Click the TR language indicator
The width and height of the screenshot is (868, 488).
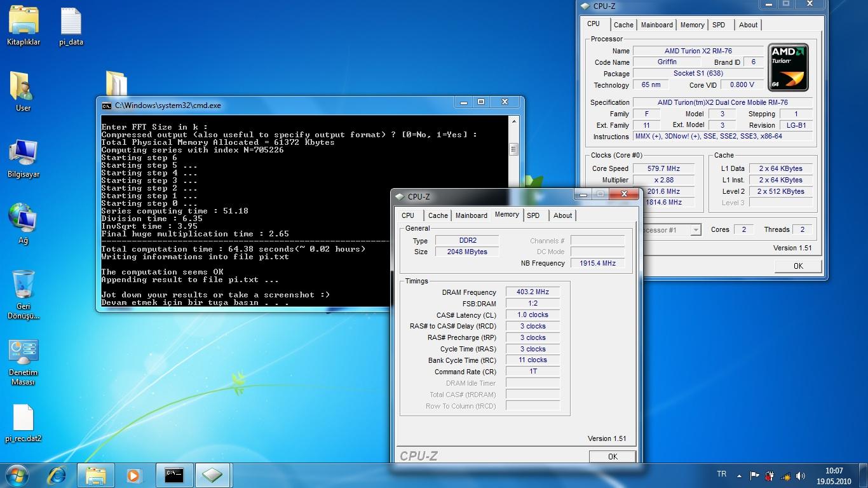[x=721, y=474]
